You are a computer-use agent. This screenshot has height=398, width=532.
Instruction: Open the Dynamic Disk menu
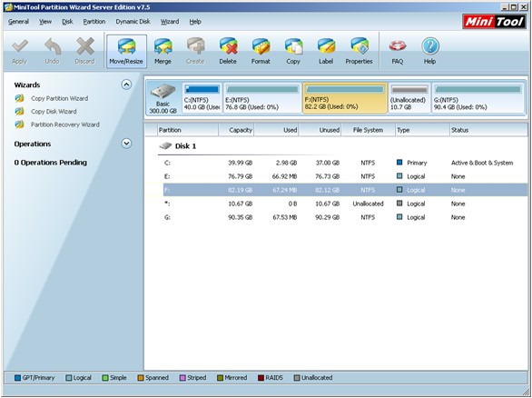point(133,22)
